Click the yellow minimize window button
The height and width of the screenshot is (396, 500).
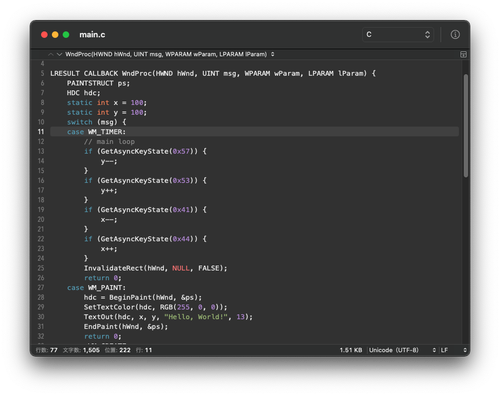coord(55,35)
